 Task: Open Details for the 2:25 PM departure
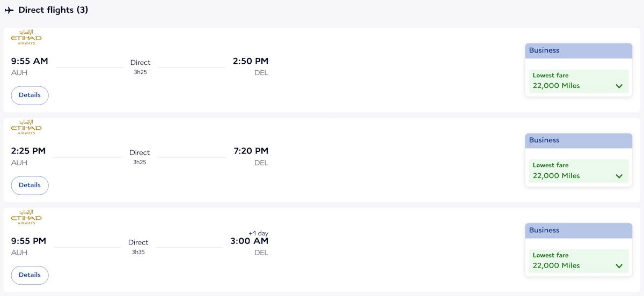click(x=30, y=185)
